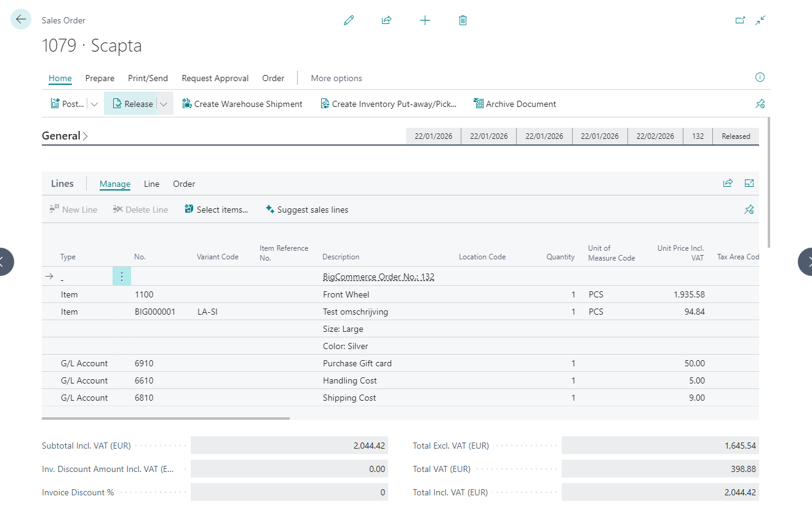Open page in new window icon
Image resolution: width=812 pixels, height=523 pixels.
tap(741, 20)
